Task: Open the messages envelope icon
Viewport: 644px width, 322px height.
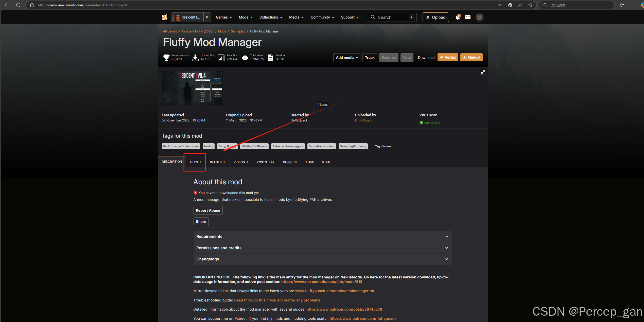Action: coord(468,17)
